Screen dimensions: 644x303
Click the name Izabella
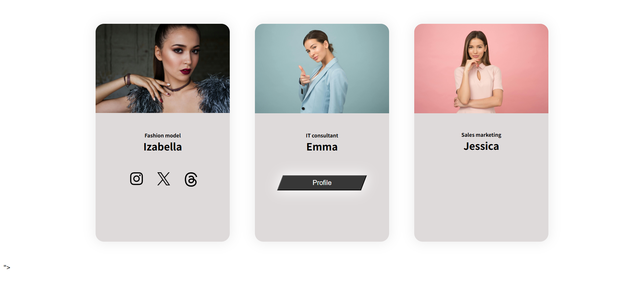click(163, 147)
